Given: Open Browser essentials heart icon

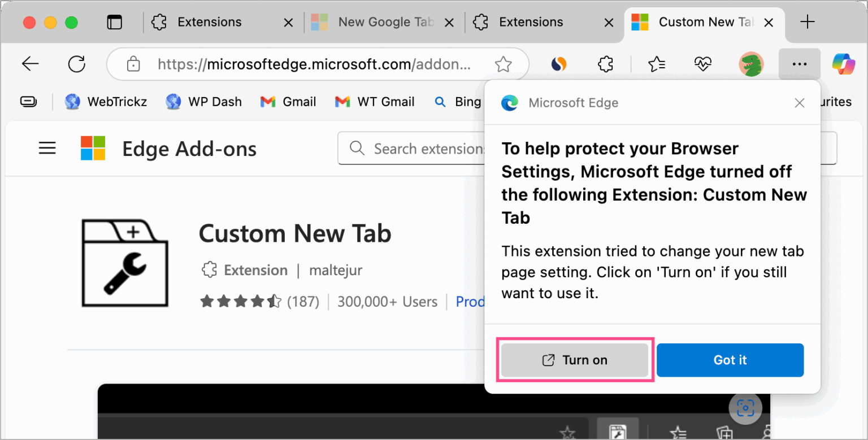Looking at the screenshot, I should click(702, 64).
